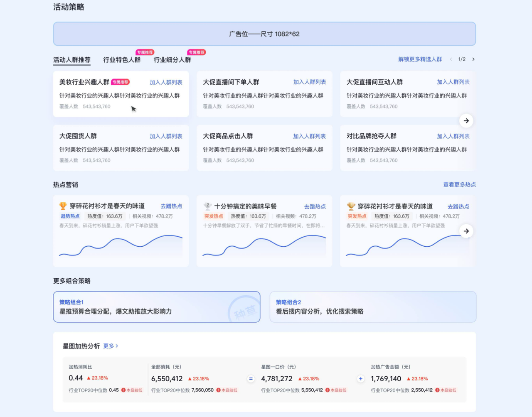Click the hot topics carousel right arrow
532x417 pixels.
click(466, 231)
